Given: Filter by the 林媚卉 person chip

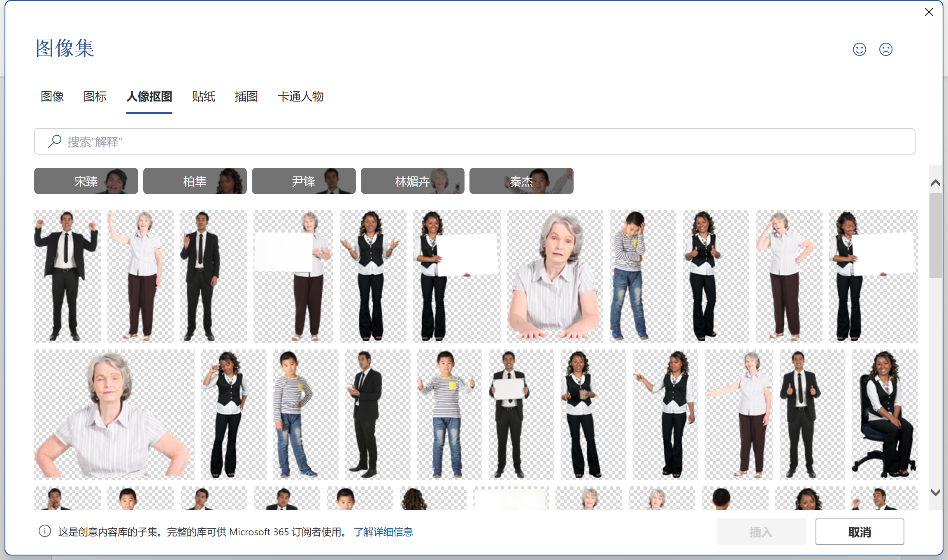Looking at the screenshot, I should [412, 181].
